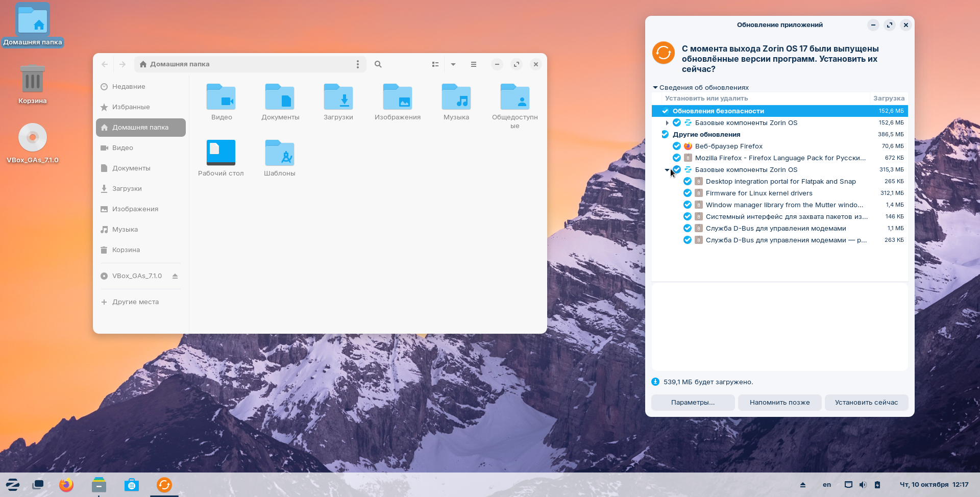Open Software store from the taskbar

click(x=132, y=485)
